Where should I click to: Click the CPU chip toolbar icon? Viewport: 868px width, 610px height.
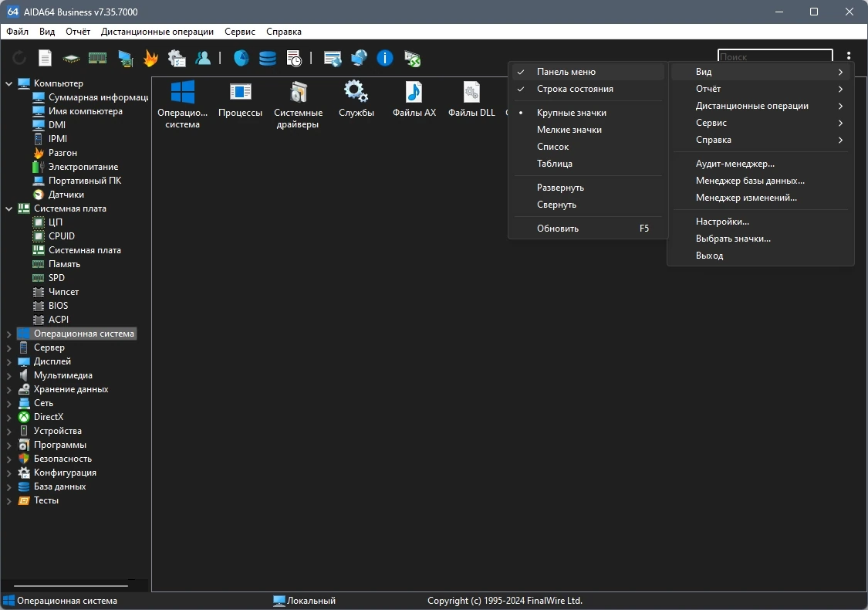point(71,58)
